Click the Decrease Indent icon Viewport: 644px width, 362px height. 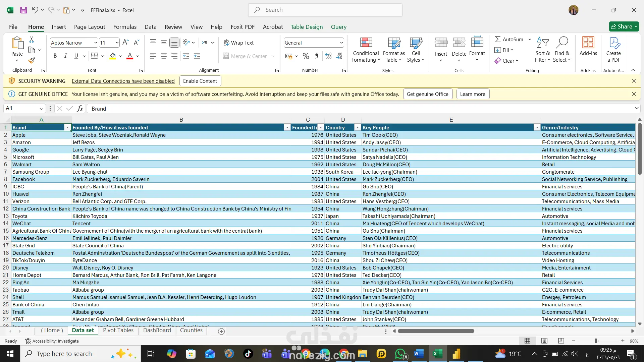coord(186,56)
